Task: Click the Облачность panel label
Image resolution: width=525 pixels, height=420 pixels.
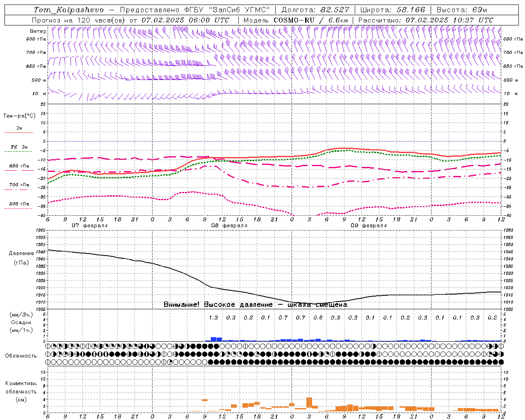Action: 21,356
